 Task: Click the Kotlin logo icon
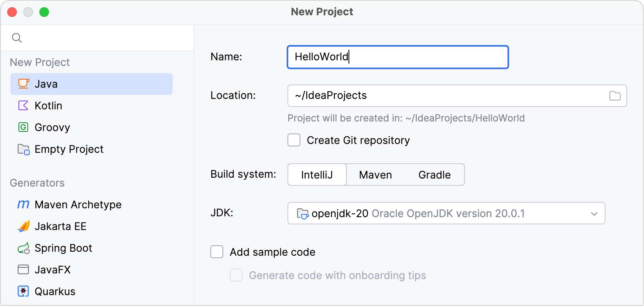point(23,105)
